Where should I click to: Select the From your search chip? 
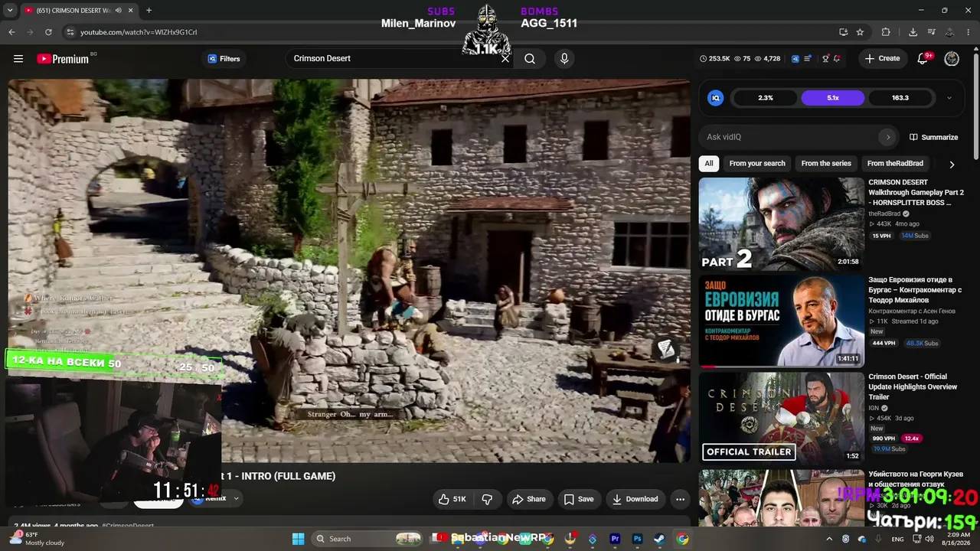(x=757, y=163)
